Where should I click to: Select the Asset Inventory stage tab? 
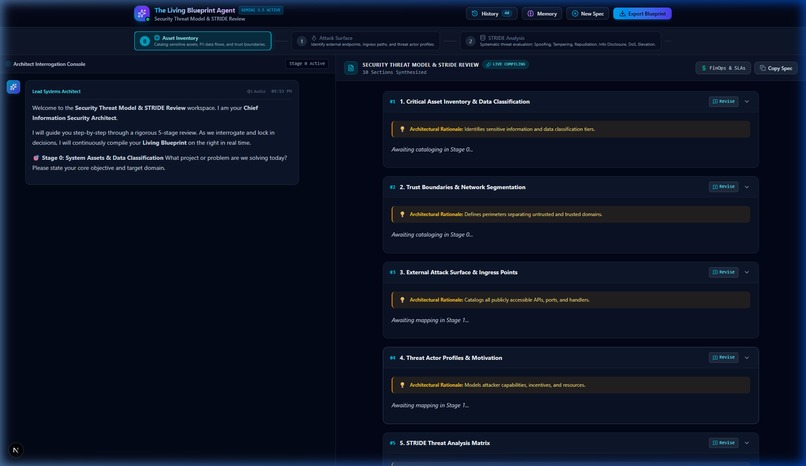tap(203, 41)
